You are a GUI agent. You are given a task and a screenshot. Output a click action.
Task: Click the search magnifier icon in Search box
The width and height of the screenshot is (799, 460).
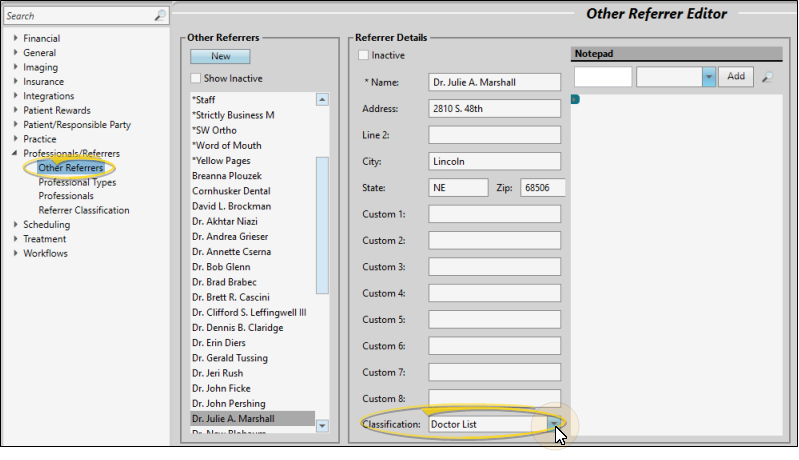click(x=160, y=16)
